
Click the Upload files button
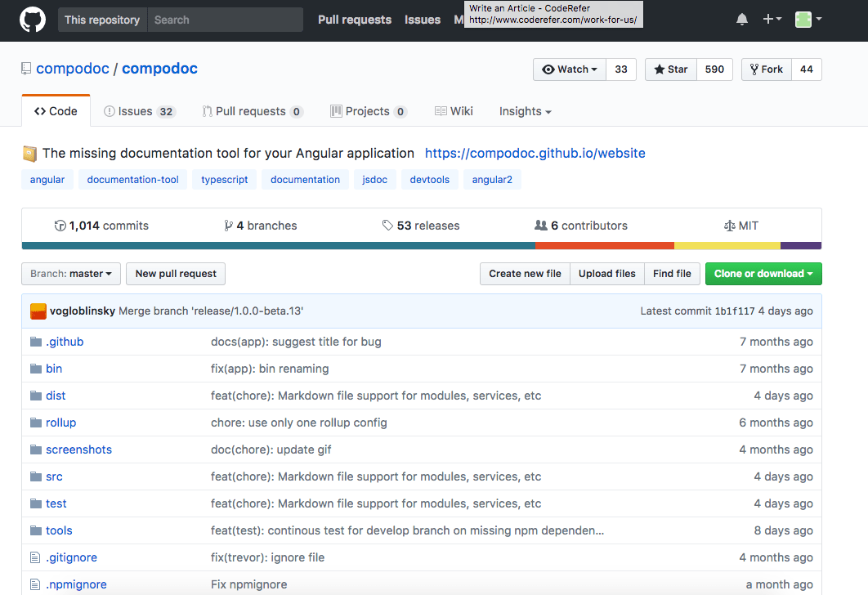[x=606, y=274]
